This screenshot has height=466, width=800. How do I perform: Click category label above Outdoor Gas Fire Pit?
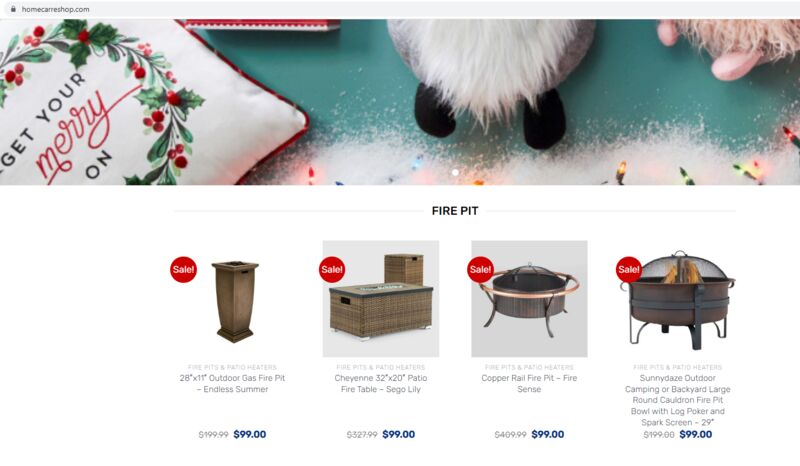(232, 367)
